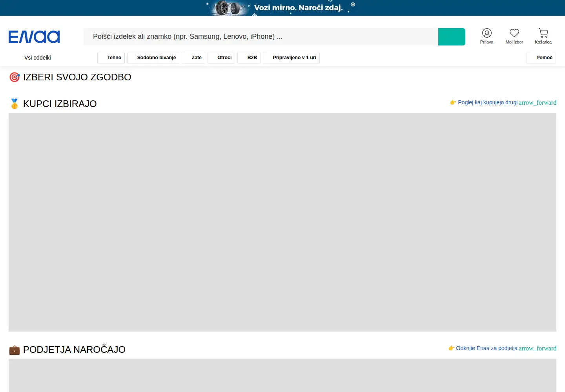Open the Košarica shopping cart icon
This screenshot has height=392, width=565.
543,36
